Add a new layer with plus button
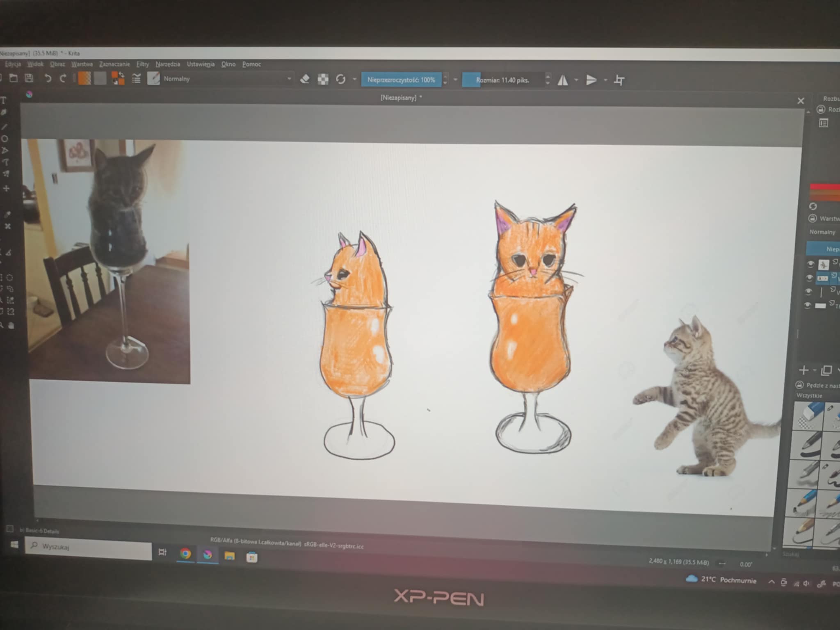The width and height of the screenshot is (840, 630). (803, 370)
